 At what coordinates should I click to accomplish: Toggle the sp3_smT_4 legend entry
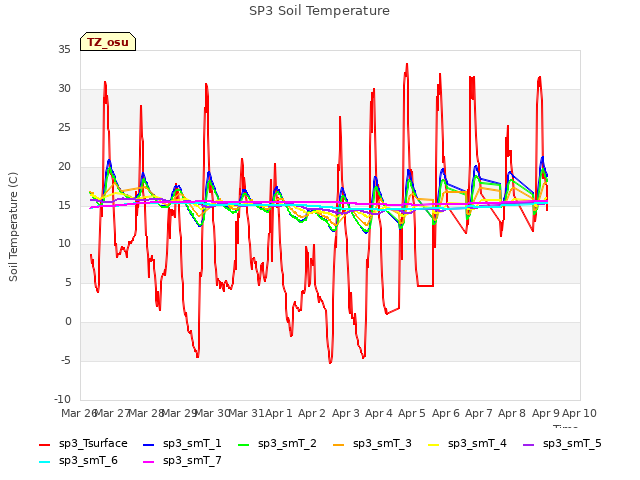click(467, 444)
